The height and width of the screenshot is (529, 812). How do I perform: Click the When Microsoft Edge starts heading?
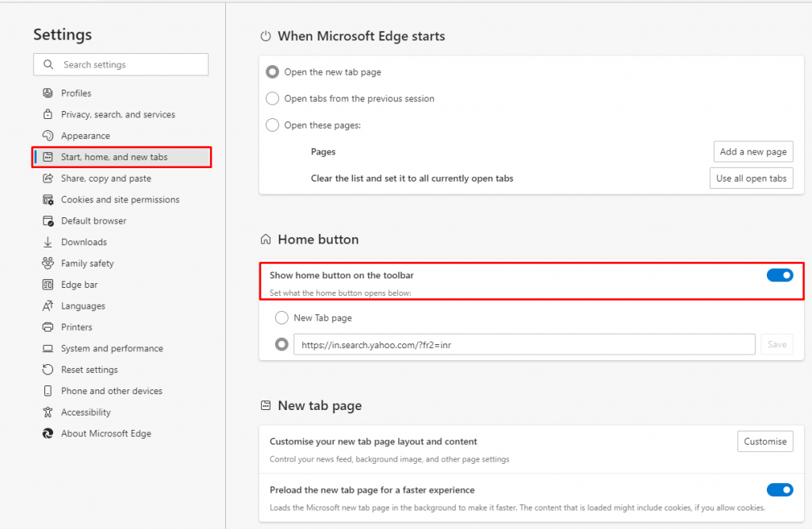(x=361, y=36)
